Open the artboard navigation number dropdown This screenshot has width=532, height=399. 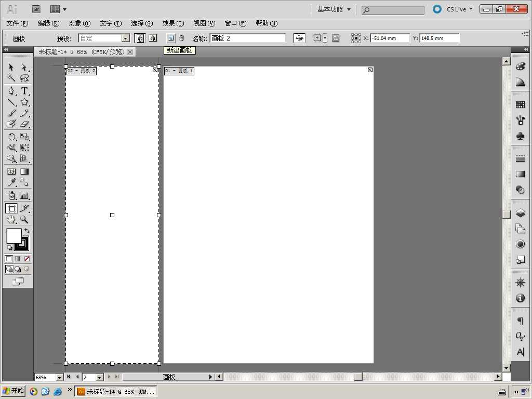coord(99,377)
